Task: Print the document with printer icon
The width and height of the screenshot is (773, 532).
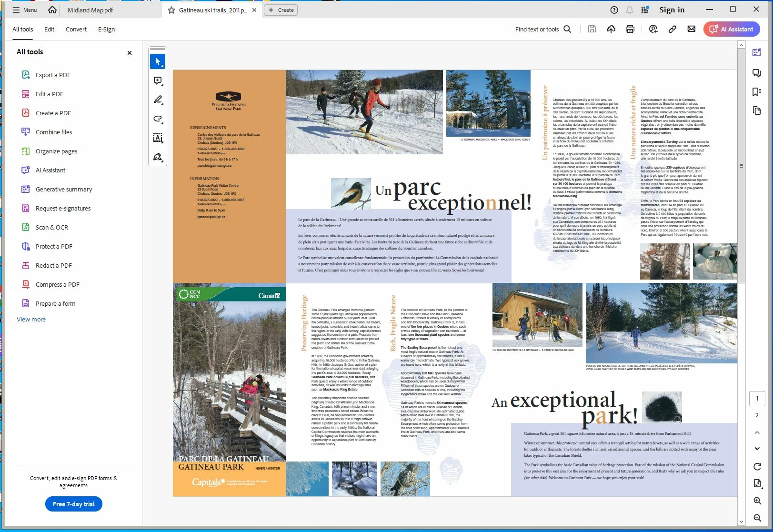Action: pos(630,29)
